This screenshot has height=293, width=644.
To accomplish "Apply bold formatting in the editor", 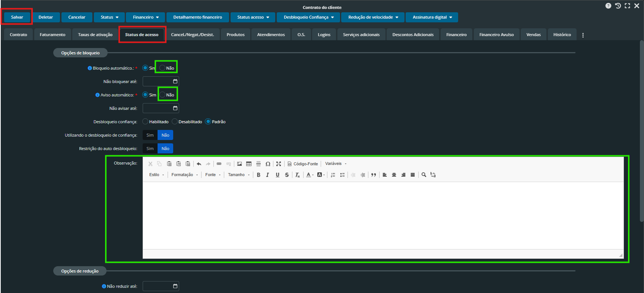I will tap(258, 175).
